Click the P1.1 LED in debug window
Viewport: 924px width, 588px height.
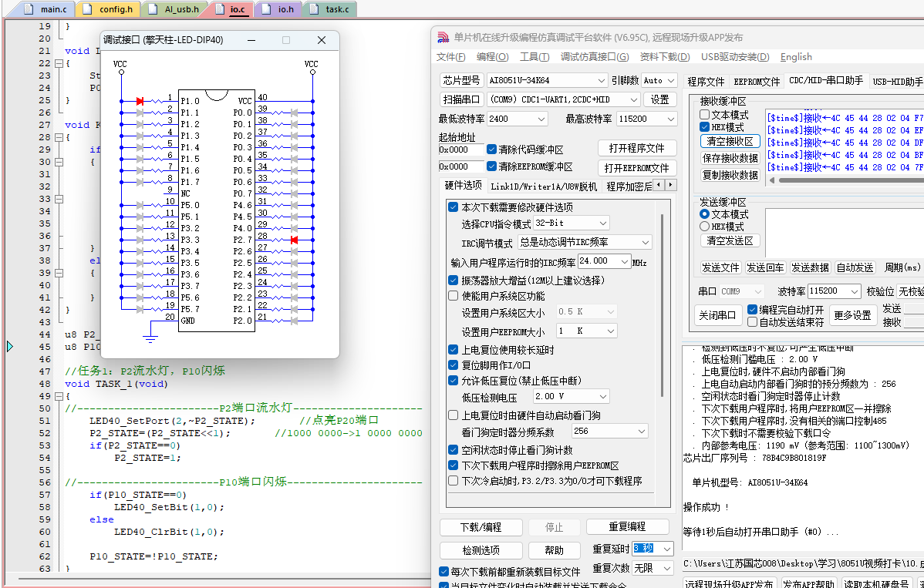click(140, 113)
